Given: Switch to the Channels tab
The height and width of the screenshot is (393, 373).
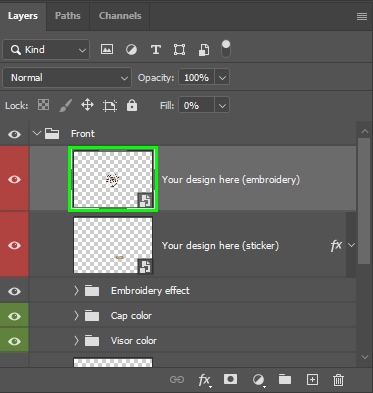Looking at the screenshot, I should [120, 16].
